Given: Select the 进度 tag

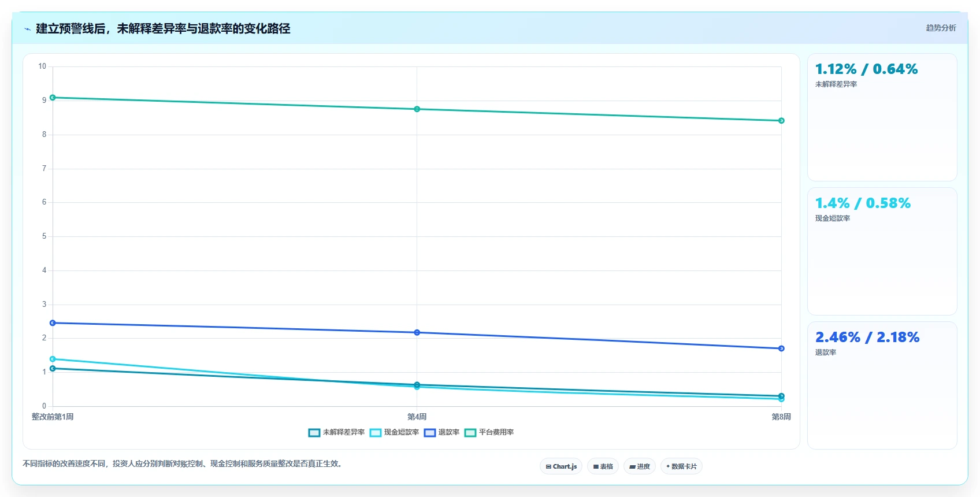Looking at the screenshot, I should tap(640, 466).
